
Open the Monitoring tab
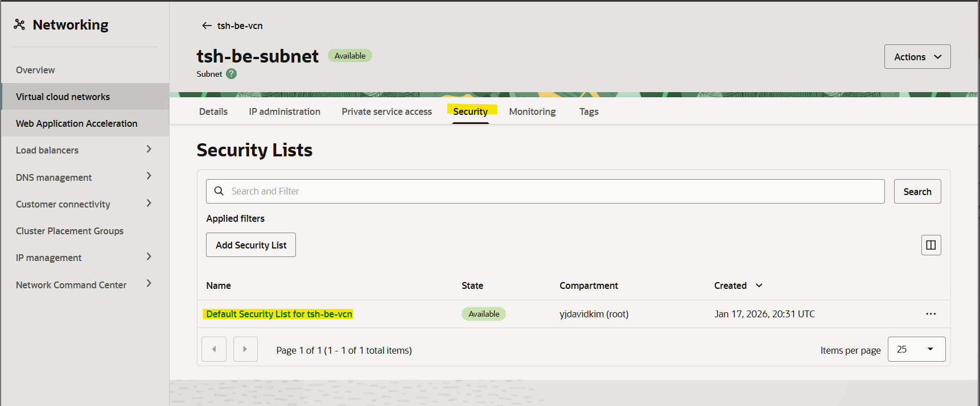pos(532,111)
